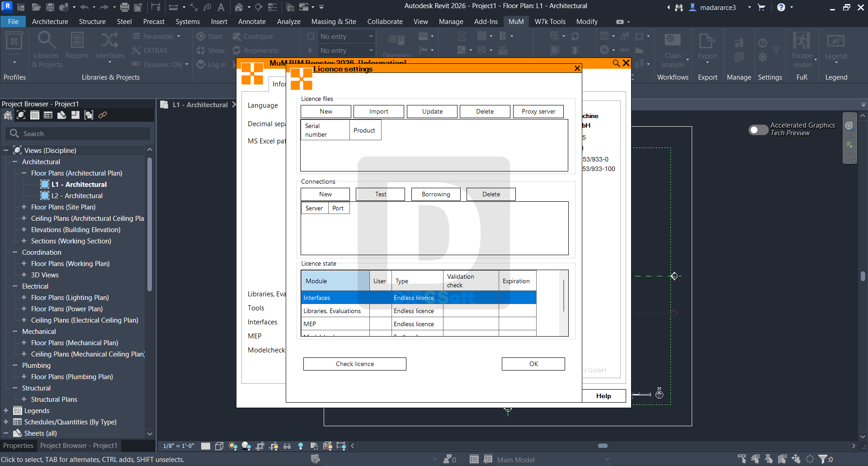This screenshot has width=868, height=466.
Task: Select the Interfaces licence row
Action: click(x=419, y=298)
